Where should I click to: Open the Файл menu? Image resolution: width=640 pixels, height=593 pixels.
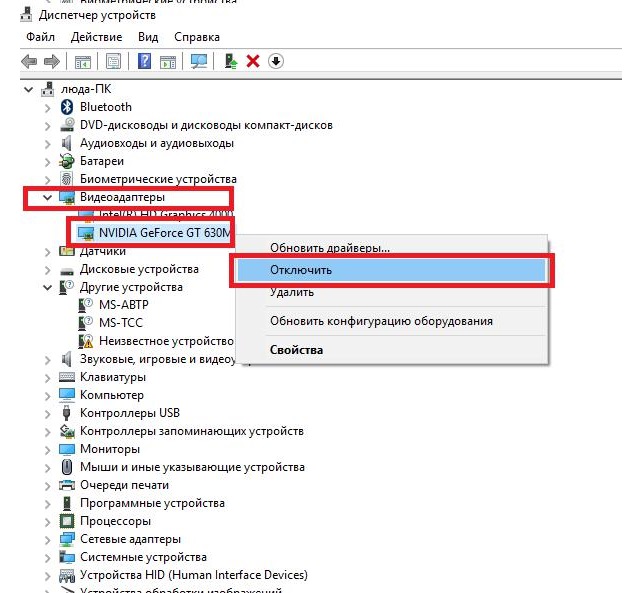coord(40,37)
